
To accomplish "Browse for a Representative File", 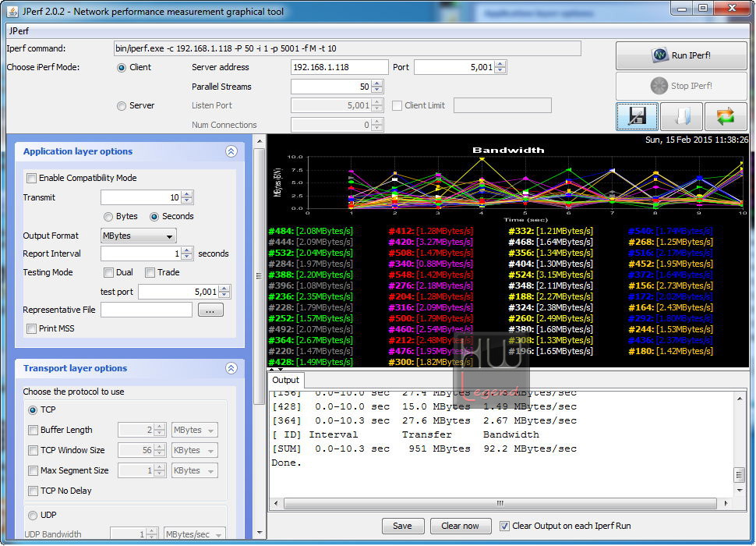I will coord(210,310).
